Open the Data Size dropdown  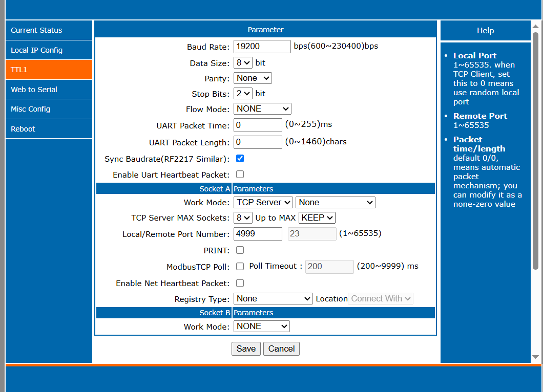pos(243,63)
